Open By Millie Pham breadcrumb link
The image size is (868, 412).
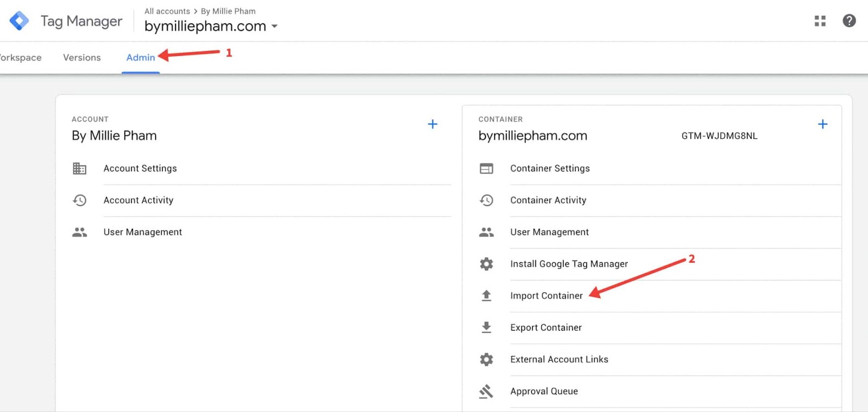click(228, 11)
